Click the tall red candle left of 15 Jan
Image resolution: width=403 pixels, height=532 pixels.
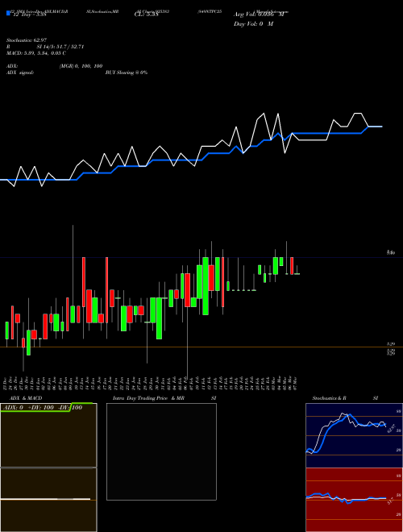[84, 282]
